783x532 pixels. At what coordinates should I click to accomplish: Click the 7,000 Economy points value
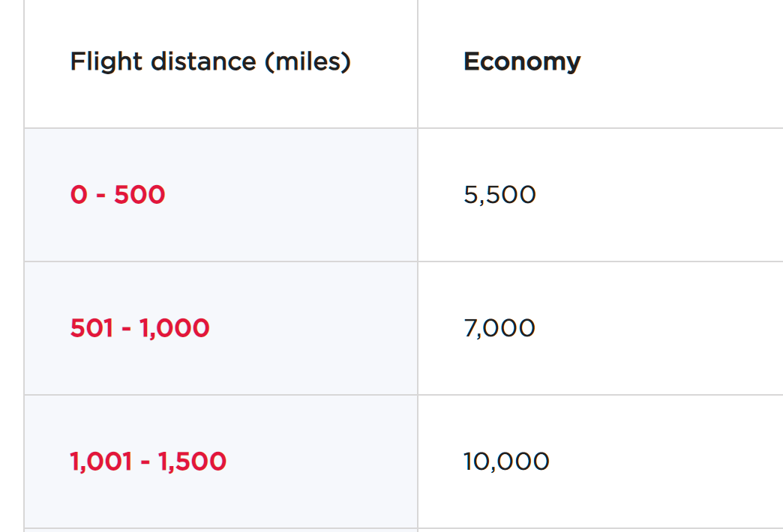(499, 328)
